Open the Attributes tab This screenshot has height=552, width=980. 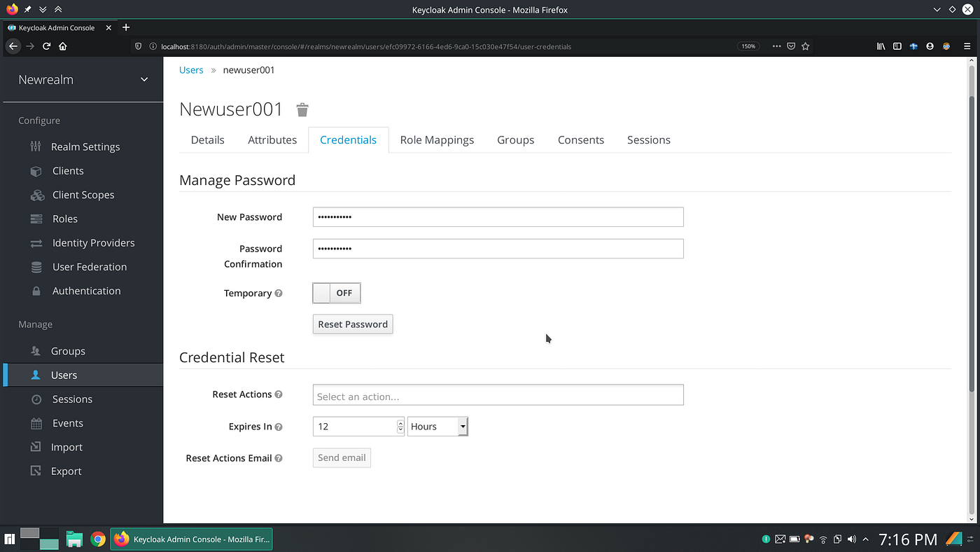(x=272, y=139)
